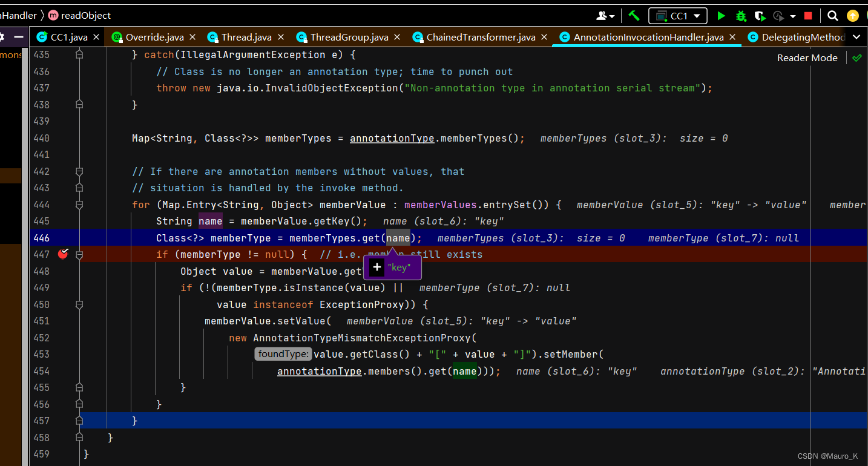
Task: Toggle the breakpoint on line 447
Action: tap(63, 254)
